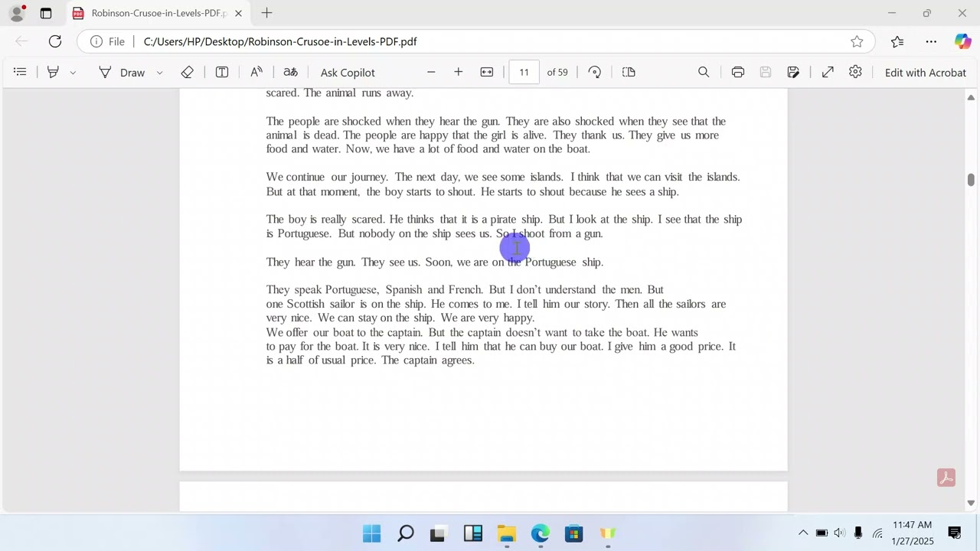Print the PDF document
The width and height of the screenshot is (980, 551).
click(738, 72)
